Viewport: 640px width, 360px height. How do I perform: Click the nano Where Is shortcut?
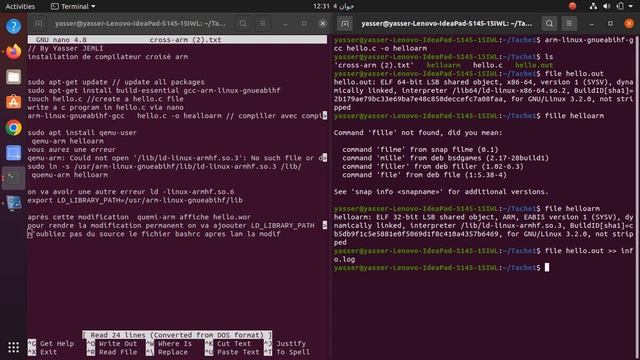(169, 344)
